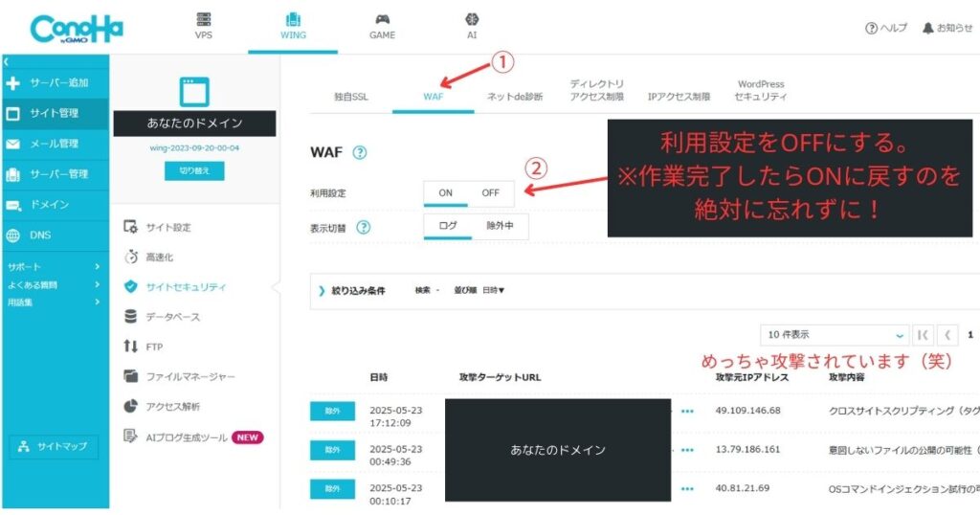Screen dimensions: 980x515
Task: Switch to the 独自SSL tab
Action: (351, 97)
